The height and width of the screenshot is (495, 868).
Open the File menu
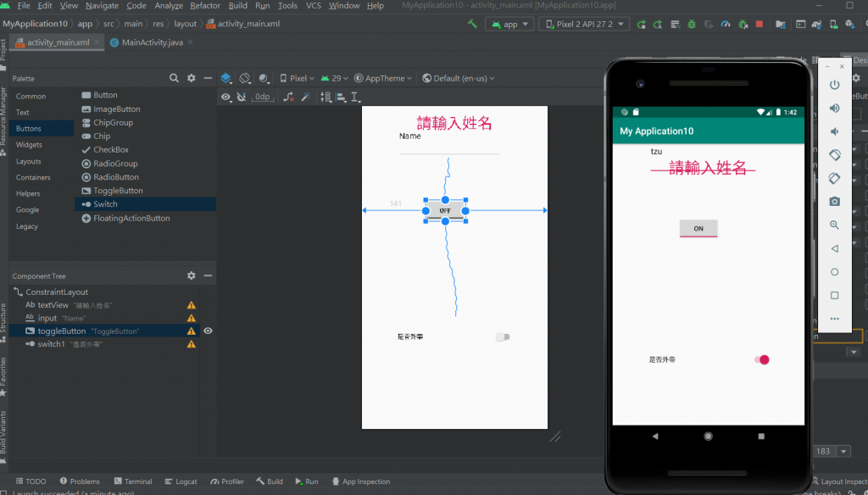(24, 6)
